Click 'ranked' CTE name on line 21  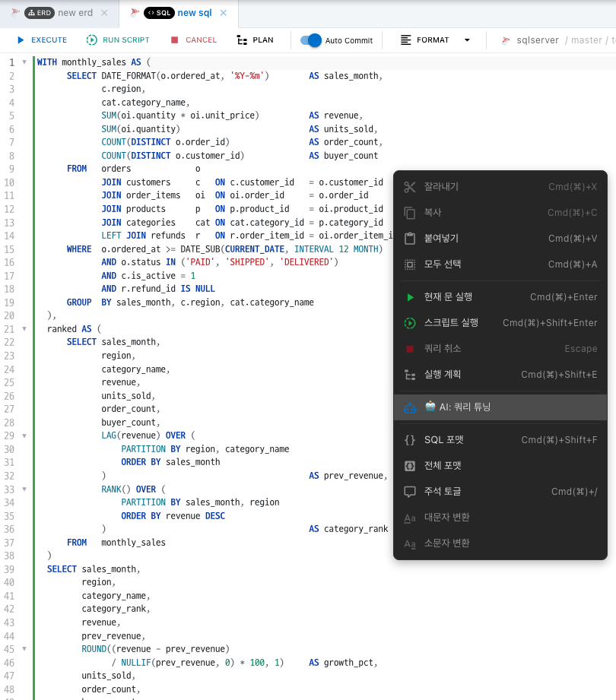coord(62,329)
